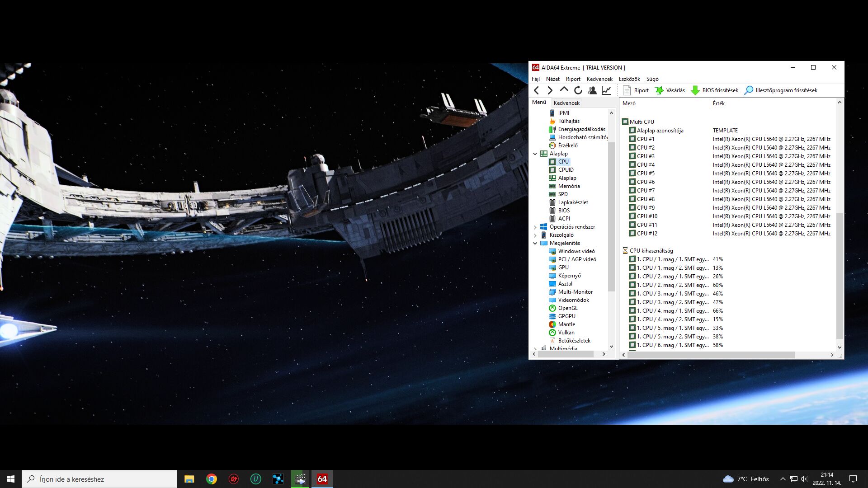Screen dimensions: 868x488
Task: Select ACPI in the tree
Action: click(x=559, y=219)
